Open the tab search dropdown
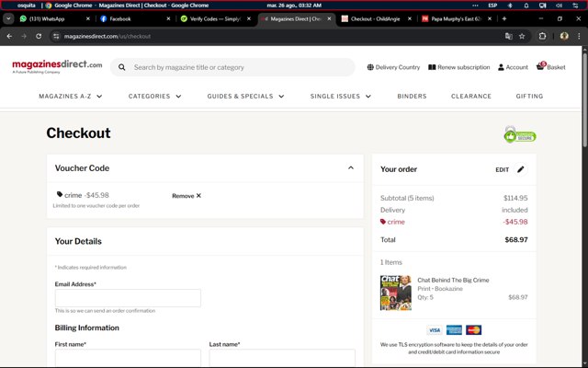The image size is (588, 368). click(8, 18)
